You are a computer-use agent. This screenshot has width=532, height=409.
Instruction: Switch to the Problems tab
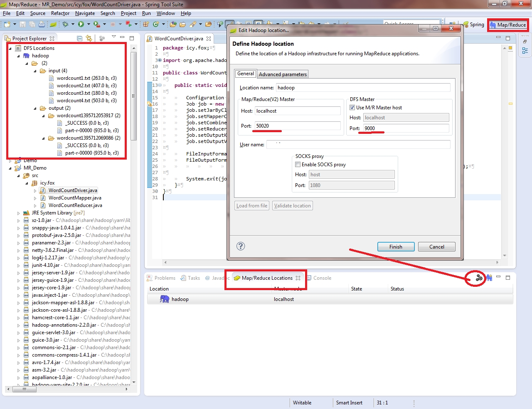click(x=161, y=278)
